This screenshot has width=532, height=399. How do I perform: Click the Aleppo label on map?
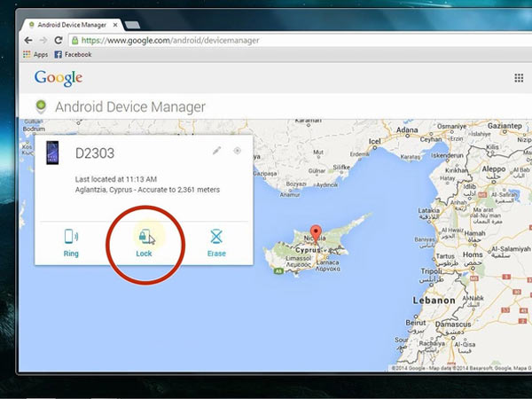point(494,169)
